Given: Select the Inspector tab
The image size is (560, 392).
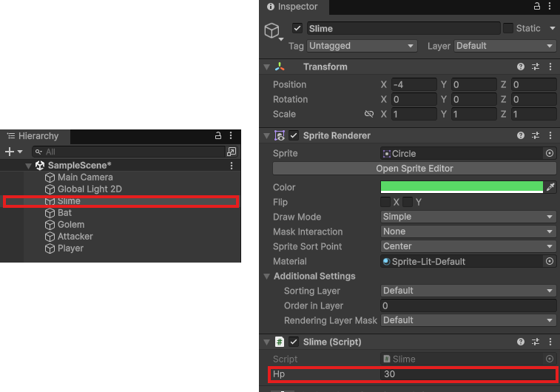Looking at the screenshot, I should tap(294, 7).
